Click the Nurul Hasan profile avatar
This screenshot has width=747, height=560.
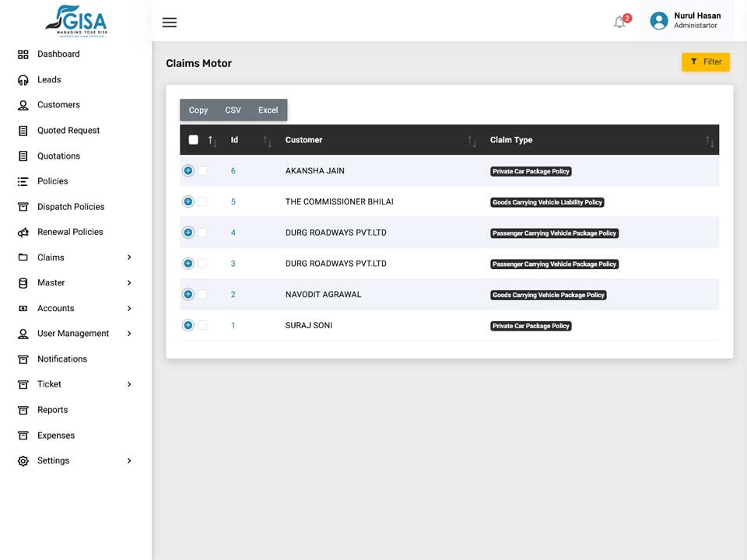(x=659, y=20)
